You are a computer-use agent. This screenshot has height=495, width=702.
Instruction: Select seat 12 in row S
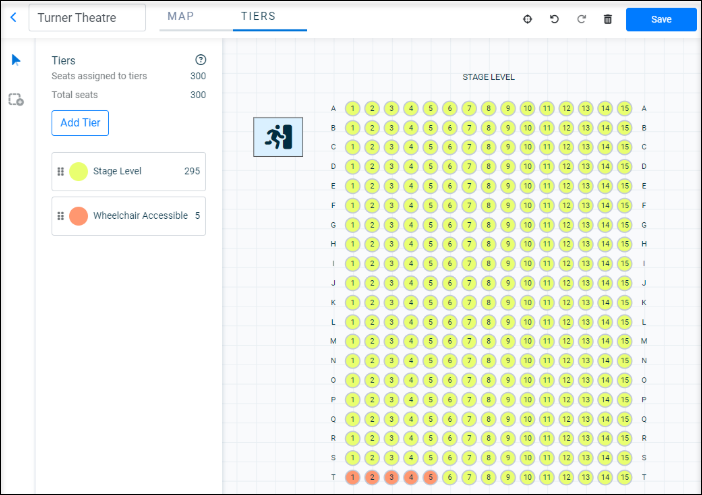[x=566, y=458]
